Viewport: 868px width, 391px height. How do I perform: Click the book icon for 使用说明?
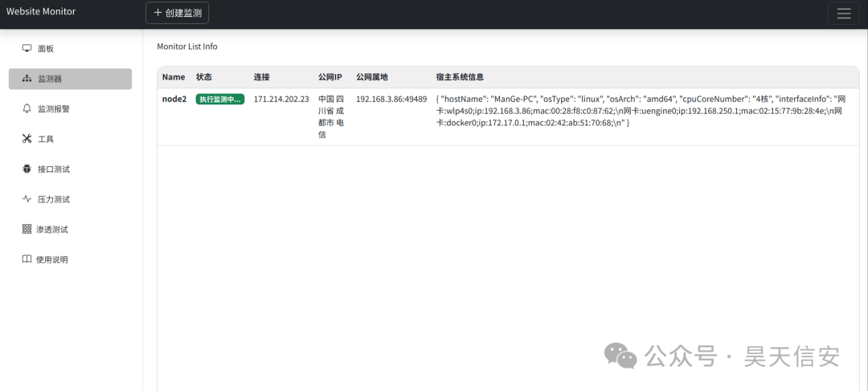[27, 259]
